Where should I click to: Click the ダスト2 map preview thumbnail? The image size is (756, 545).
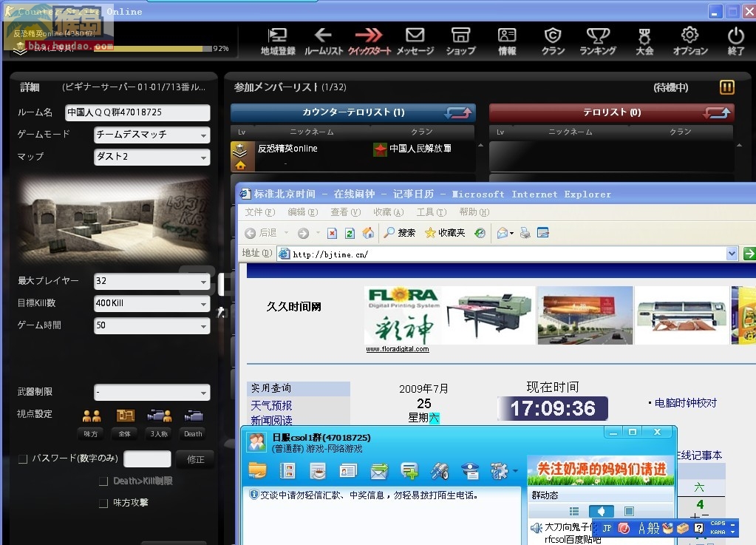click(x=115, y=221)
